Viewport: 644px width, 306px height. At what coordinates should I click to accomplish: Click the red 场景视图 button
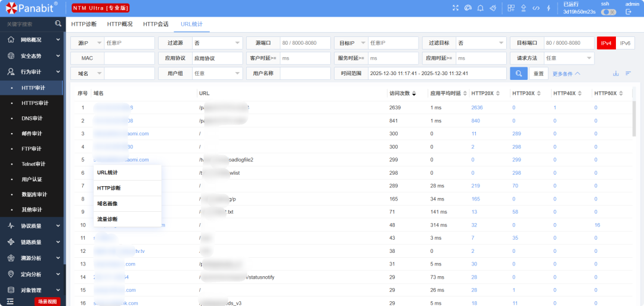pyautogui.click(x=47, y=301)
